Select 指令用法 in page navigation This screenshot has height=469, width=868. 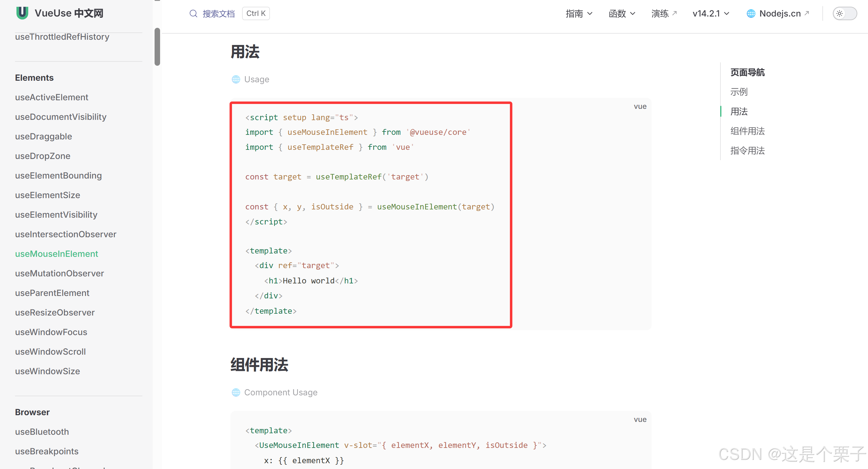[x=747, y=150]
